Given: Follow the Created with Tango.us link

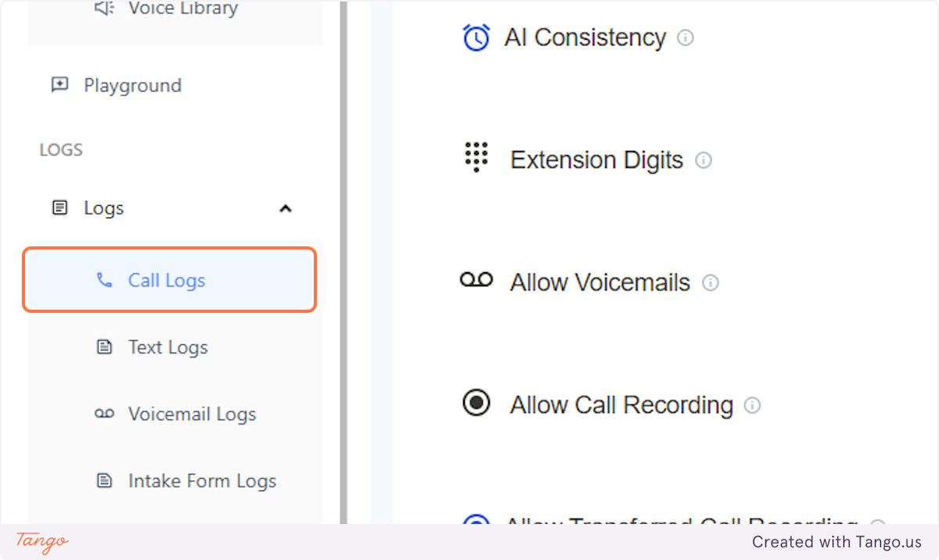Looking at the screenshot, I should [836, 541].
